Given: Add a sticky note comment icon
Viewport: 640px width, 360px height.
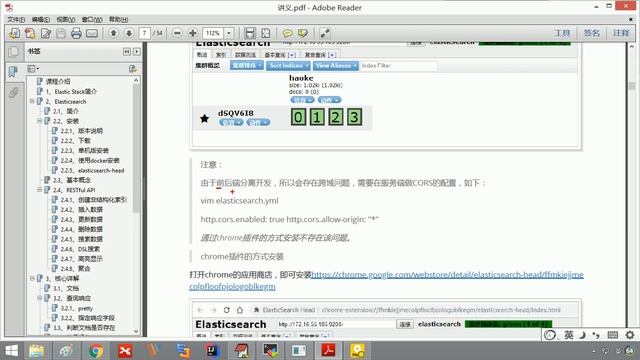Looking at the screenshot, I should pyautogui.click(x=287, y=33).
